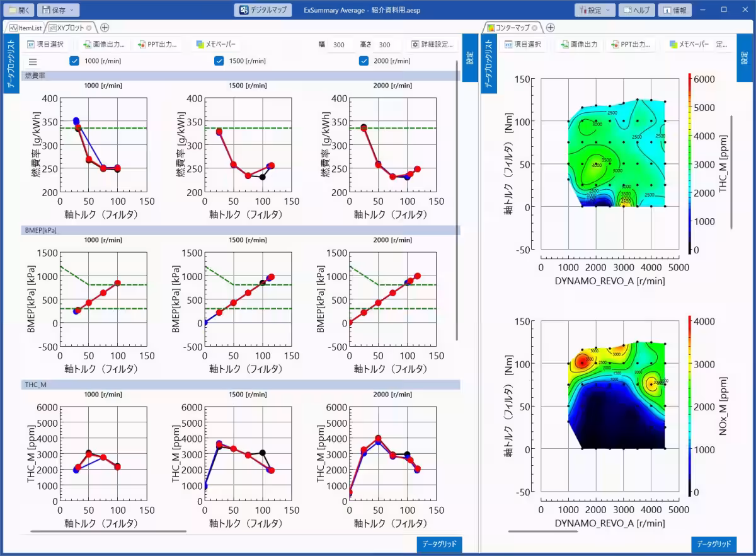Open the hamburger menu above the 燃費率 section
The image size is (756, 556).
point(33,61)
